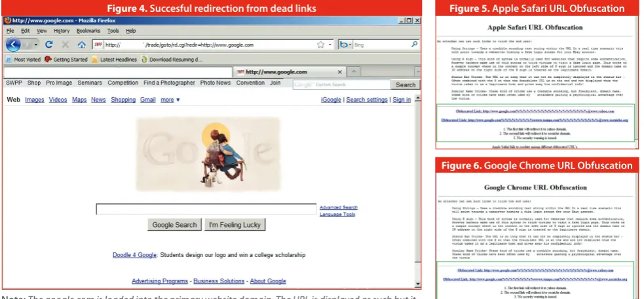Open the Advanced Search link
The height and width of the screenshot is (299, 644).
[x=339, y=207]
